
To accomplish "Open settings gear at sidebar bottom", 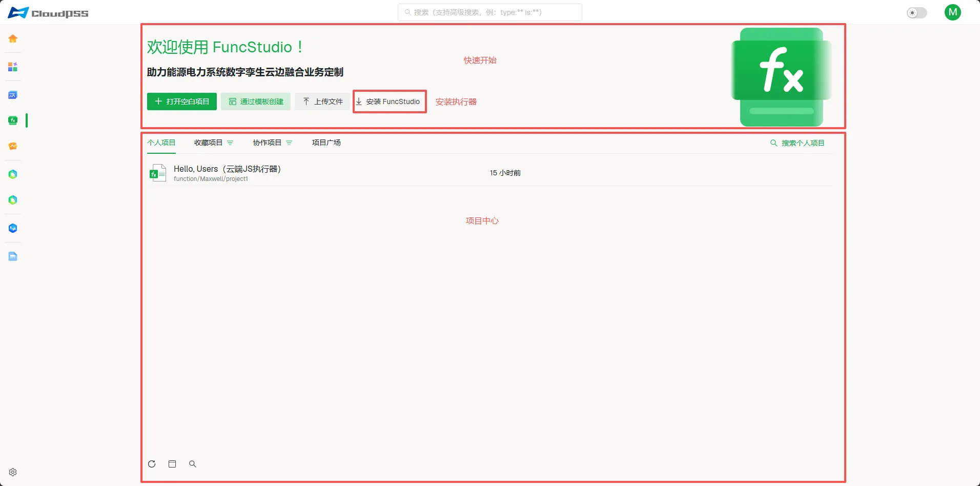I will (13, 472).
